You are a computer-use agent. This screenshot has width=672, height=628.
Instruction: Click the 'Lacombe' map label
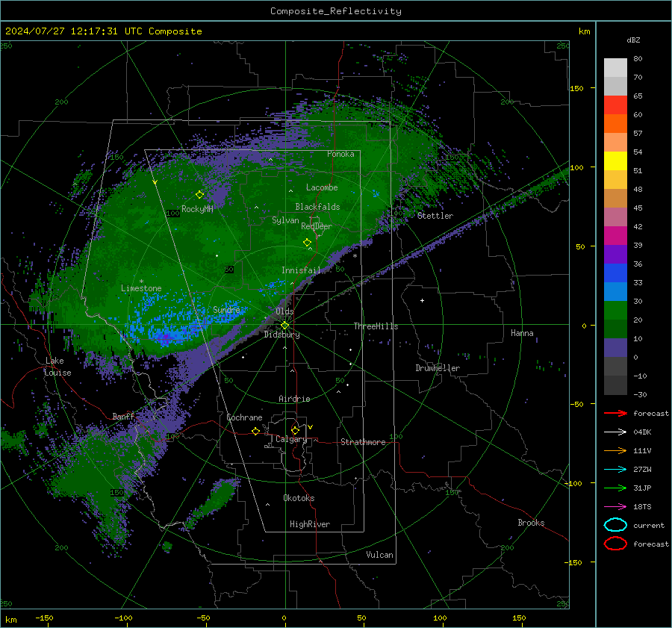(x=322, y=187)
